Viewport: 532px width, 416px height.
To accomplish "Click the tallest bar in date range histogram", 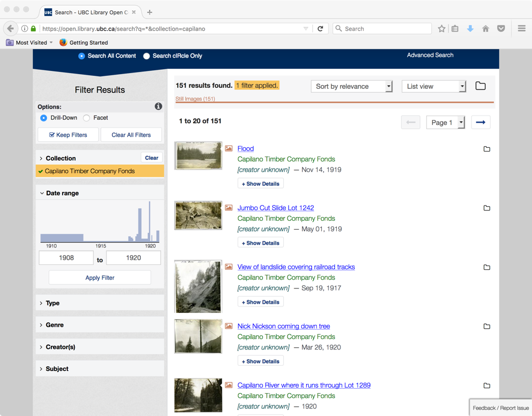I will tap(150, 221).
